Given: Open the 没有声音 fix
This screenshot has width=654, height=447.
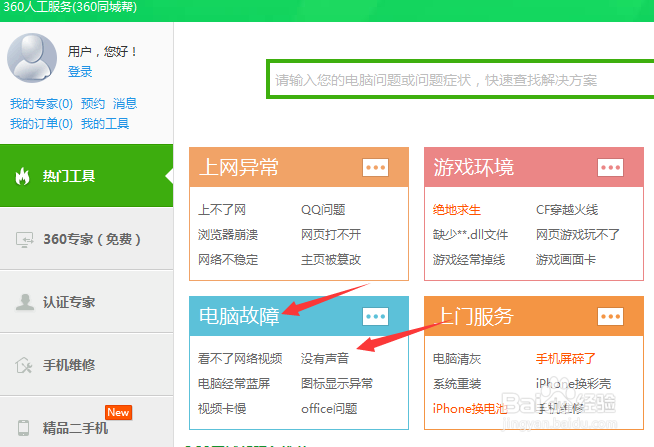Looking at the screenshot, I should pyautogui.click(x=324, y=358).
